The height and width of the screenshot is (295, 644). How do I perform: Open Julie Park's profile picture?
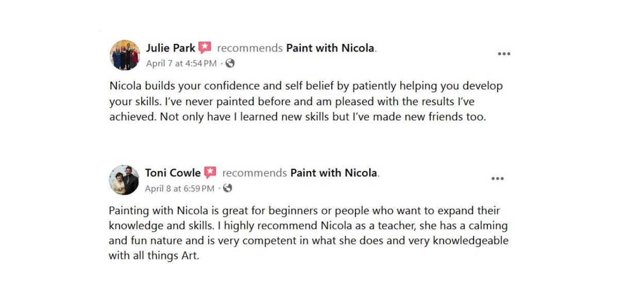point(125,55)
